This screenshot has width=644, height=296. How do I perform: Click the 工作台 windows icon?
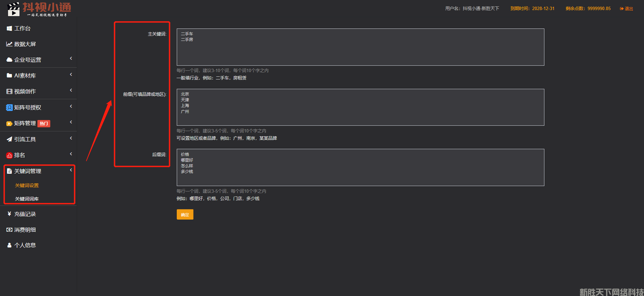tap(9, 28)
